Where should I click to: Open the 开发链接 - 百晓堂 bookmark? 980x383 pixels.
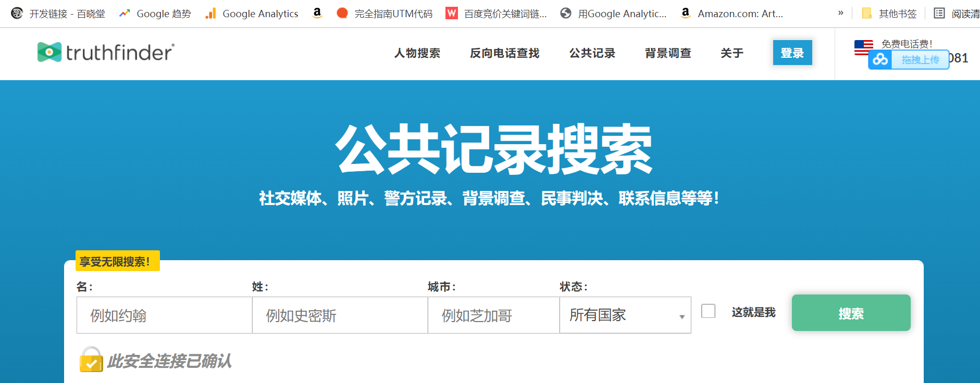[58, 14]
